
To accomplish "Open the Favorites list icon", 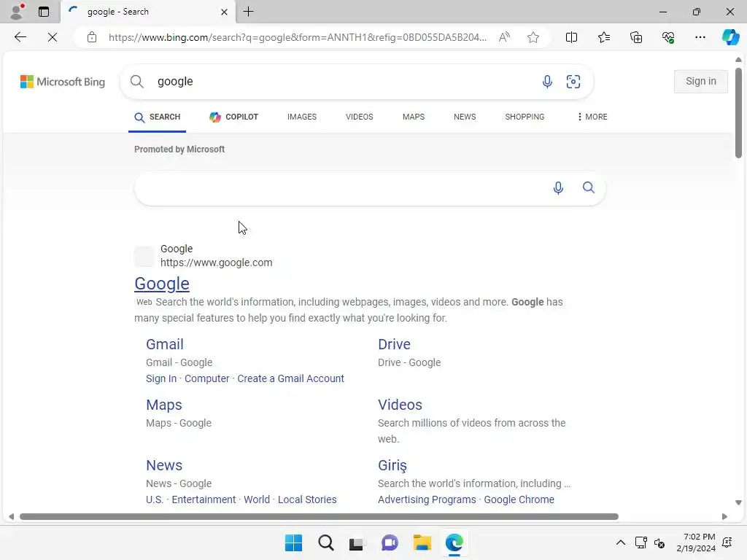I will [603, 37].
